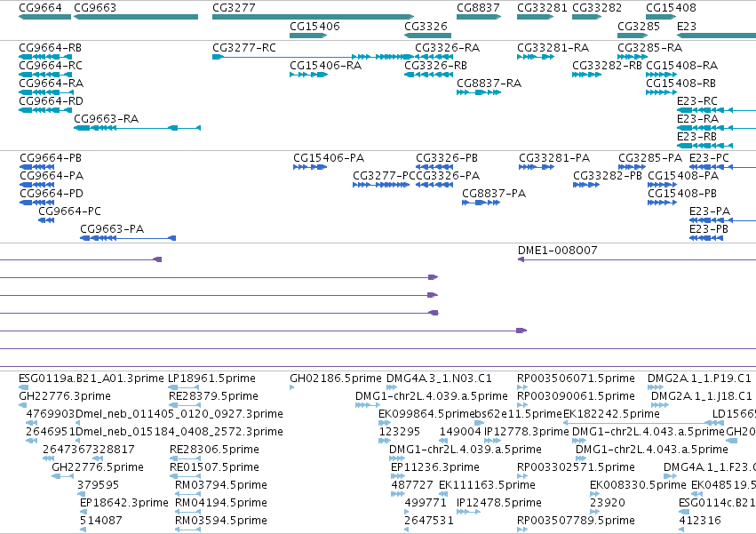Screen dimensions: 756x534
Task: Select protein CG3277-PC
Action: tap(384, 176)
